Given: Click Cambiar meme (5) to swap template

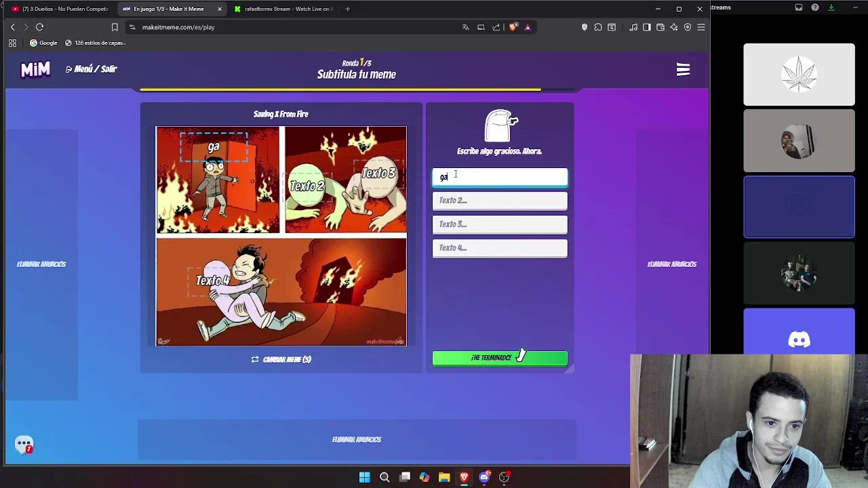Looking at the screenshot, I should (x=281, y=359).
